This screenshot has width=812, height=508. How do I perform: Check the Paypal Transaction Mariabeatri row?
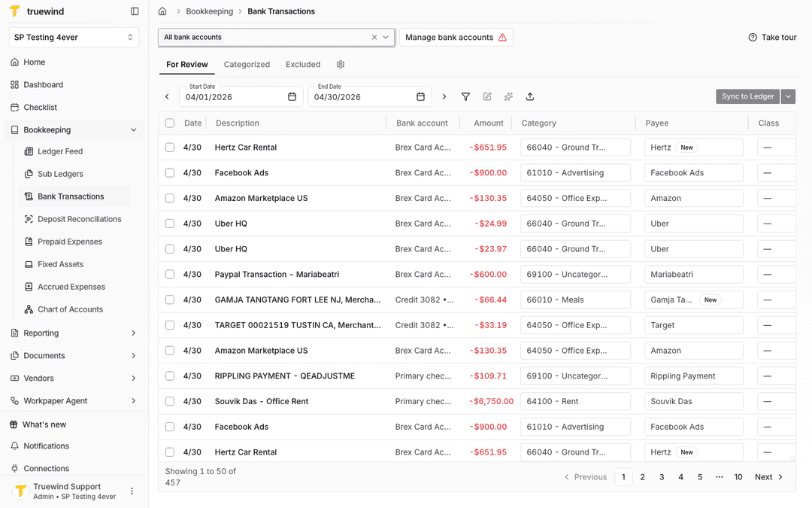170,274
